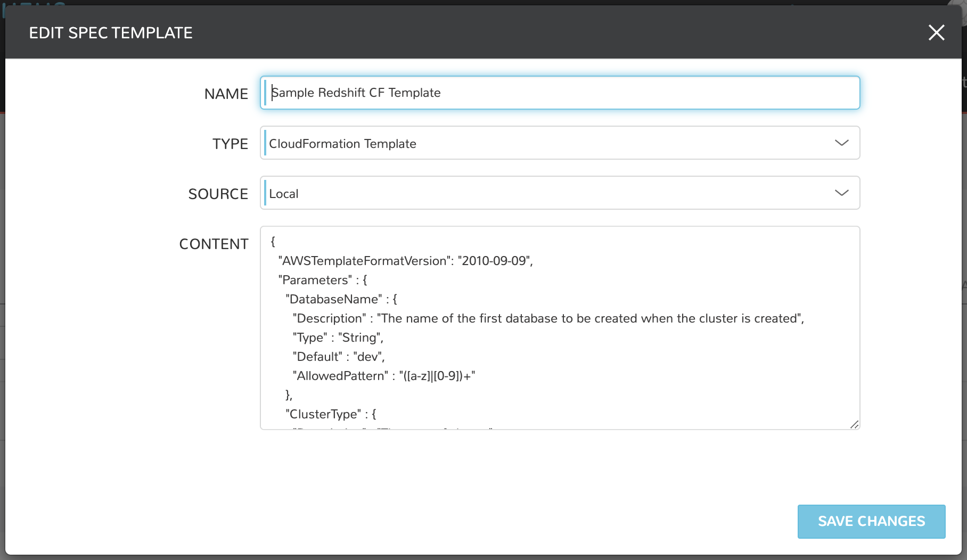Image resolution: width=967 pixels, height=560 pixels.
Task: Open the CloudFormation Template type dropdown
Action: tap(559, 143)
